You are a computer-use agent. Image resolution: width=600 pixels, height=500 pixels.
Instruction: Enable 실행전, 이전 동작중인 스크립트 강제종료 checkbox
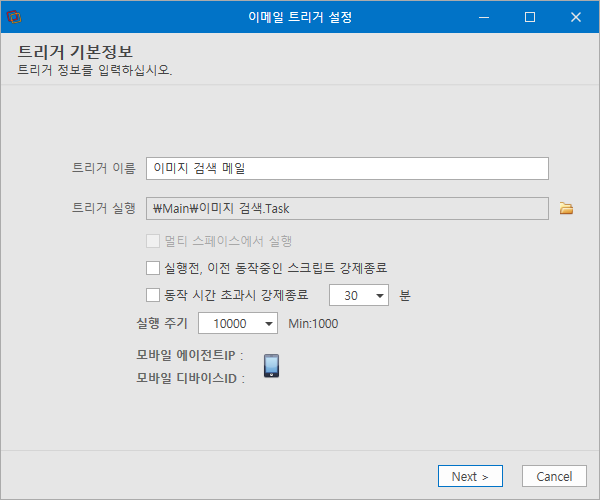[x=153, y=268]
